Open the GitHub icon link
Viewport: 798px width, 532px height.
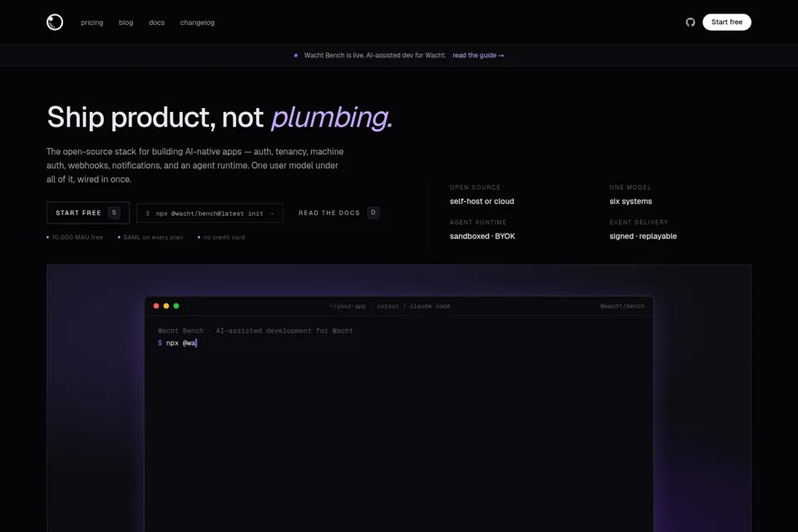690,22
